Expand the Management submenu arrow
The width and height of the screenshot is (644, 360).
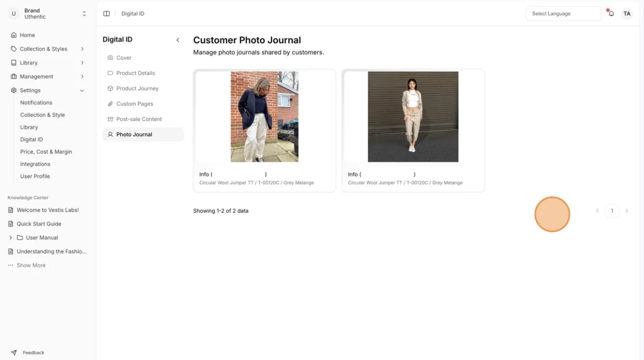tap(82, 76)
